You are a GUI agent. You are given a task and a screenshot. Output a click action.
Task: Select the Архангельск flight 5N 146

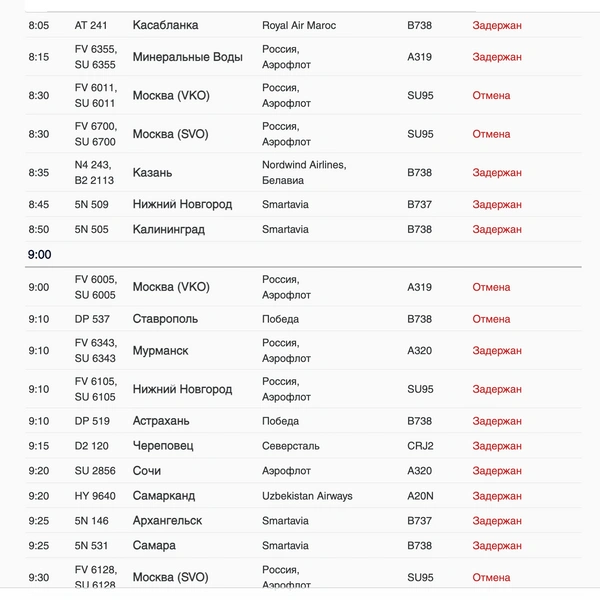[x=303, y=521]
